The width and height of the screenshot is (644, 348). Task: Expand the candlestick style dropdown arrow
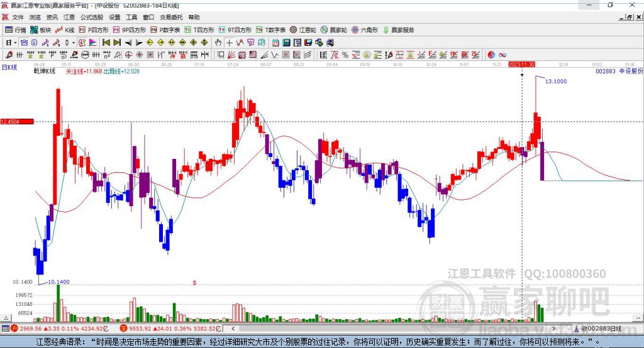[73, 43]
